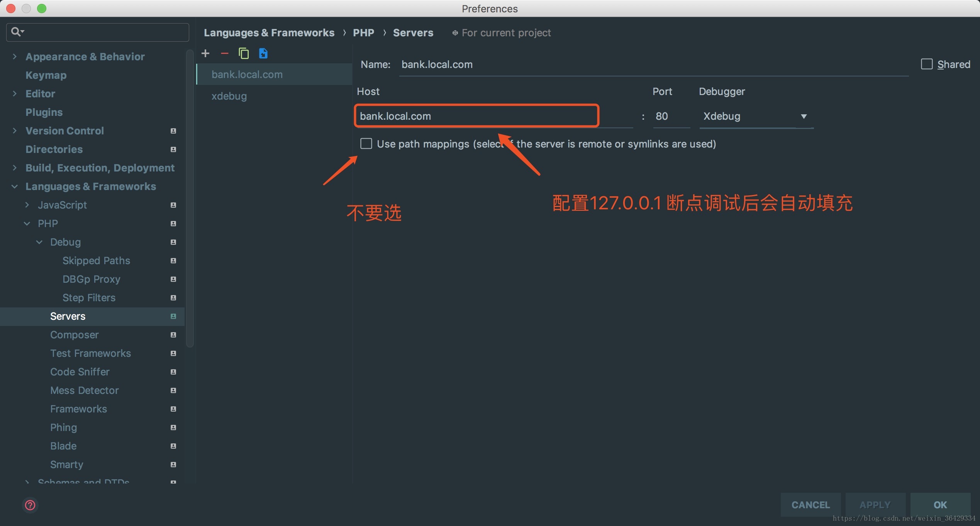The height and width of the screenshot is (526, 980).
Task: Click the import server icon
Action: click(263, 53)
